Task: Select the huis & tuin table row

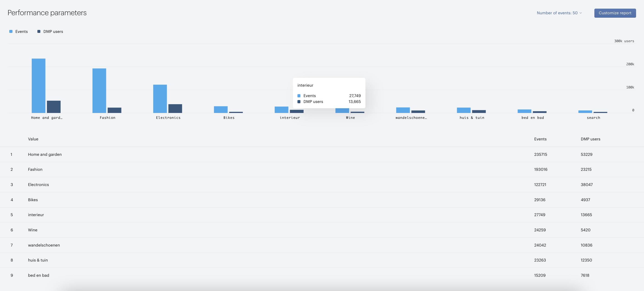Action: click(x=322, y=260)
